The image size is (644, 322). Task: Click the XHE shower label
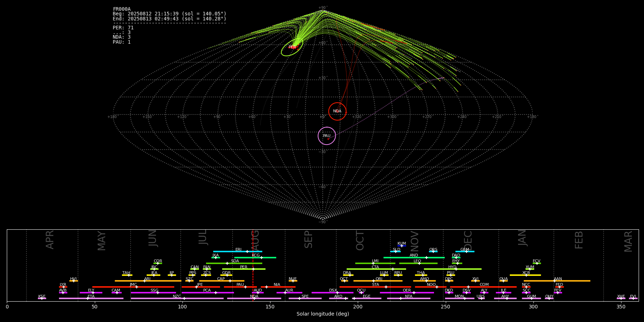[621, 297]
